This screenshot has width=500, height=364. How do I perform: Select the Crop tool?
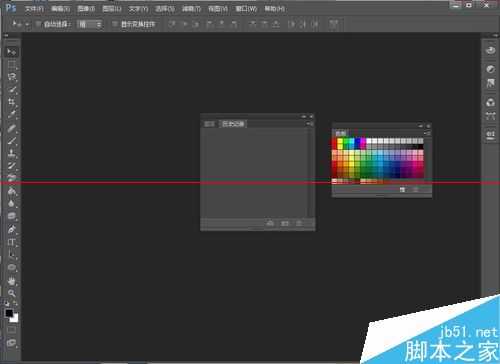coord(11,102)
